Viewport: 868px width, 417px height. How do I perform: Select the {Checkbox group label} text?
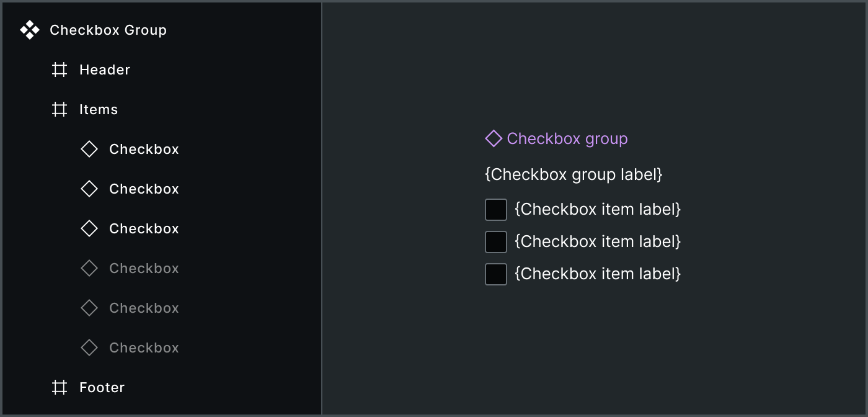click(x=573, y=174)
